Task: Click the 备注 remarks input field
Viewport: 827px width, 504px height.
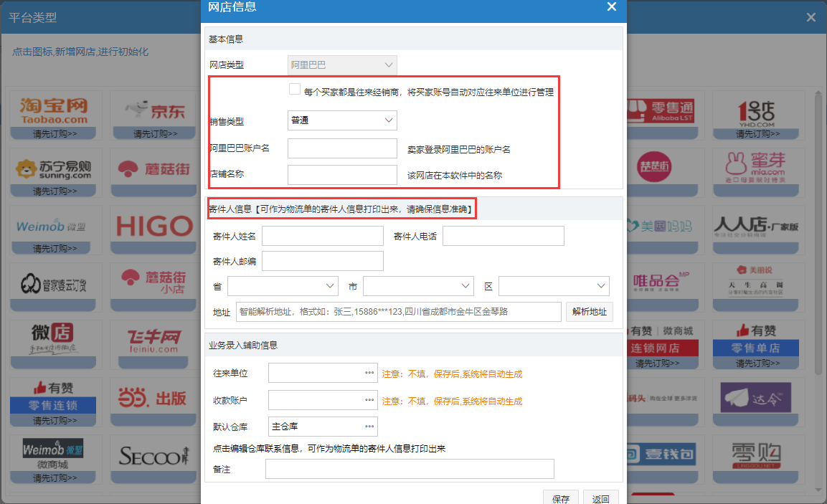Action: [410, 469]
